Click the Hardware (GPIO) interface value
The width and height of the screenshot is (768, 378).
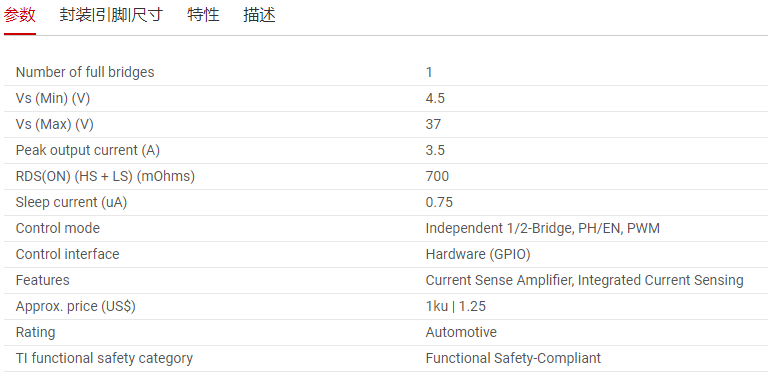click(478, 254)
